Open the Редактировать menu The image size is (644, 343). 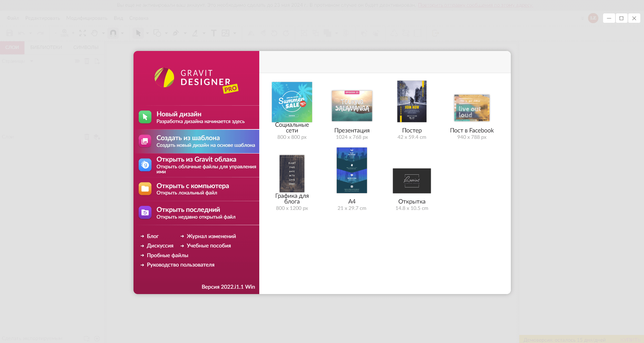click(43, 18)
